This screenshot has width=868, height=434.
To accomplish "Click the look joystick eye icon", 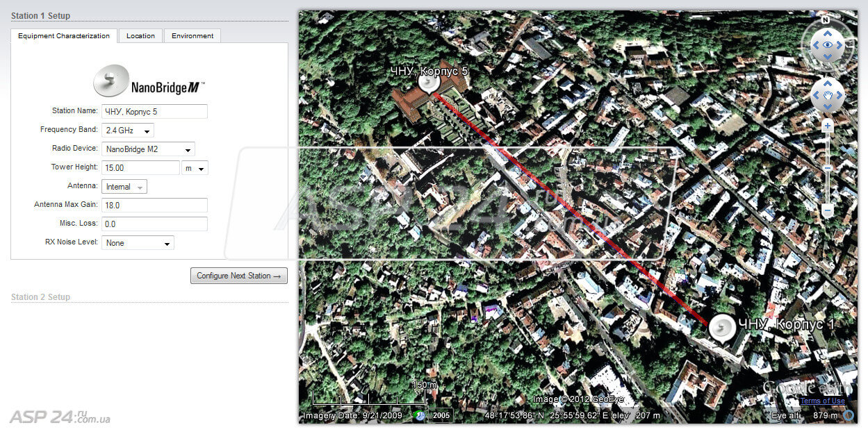I will [827, 45].
